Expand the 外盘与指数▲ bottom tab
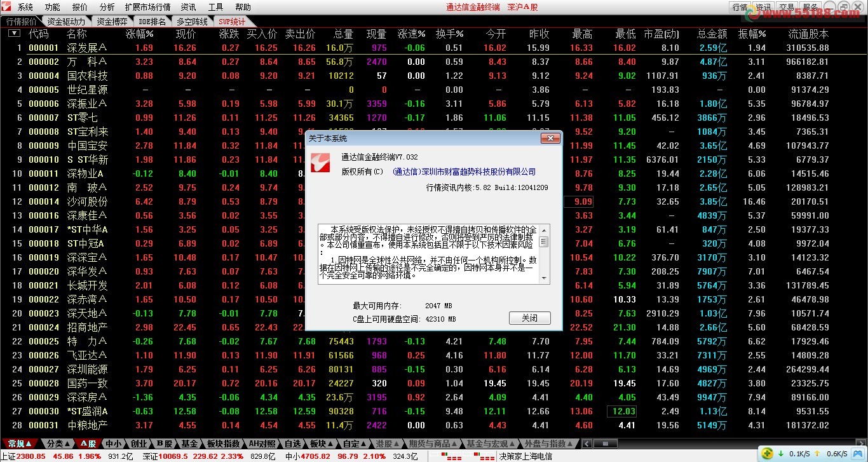The image size is (868, 462). [x=549, y=444]
